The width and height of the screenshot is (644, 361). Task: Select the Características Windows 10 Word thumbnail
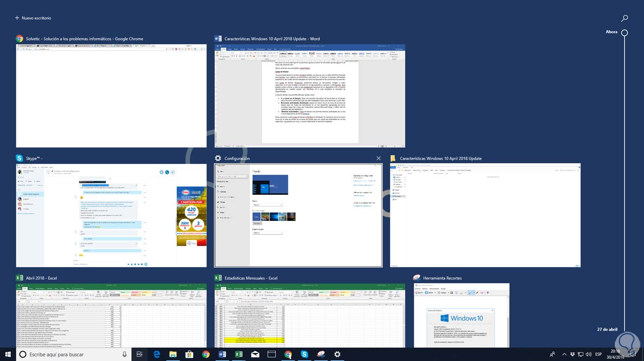(x=310, y=96)
